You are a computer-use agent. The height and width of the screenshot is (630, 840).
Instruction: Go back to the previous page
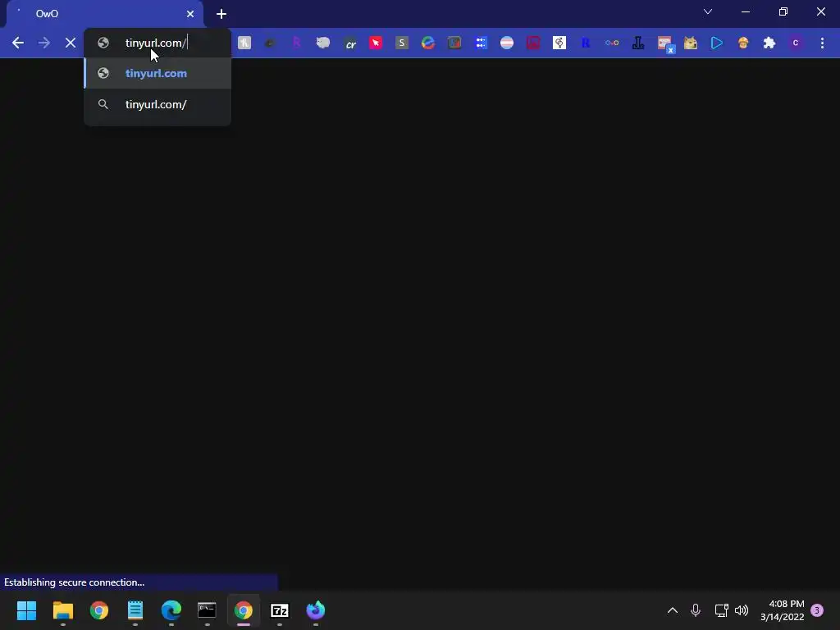(x=18, y=43)
